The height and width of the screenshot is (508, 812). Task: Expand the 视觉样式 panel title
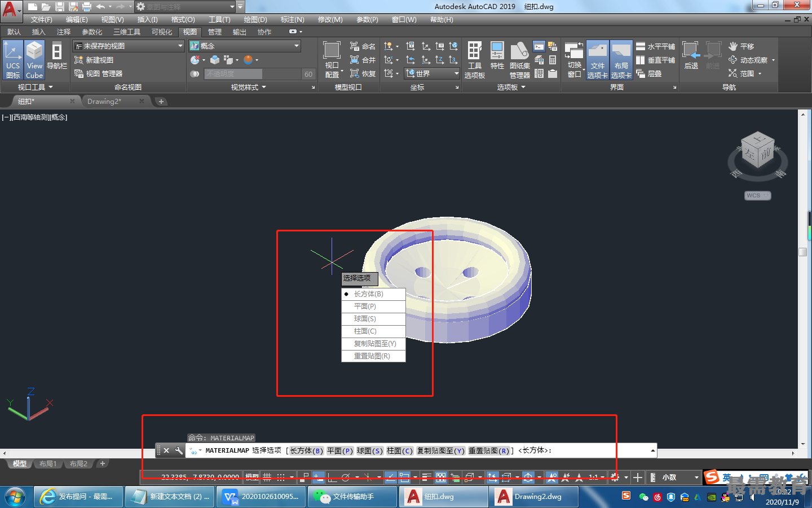click(248, 87)
